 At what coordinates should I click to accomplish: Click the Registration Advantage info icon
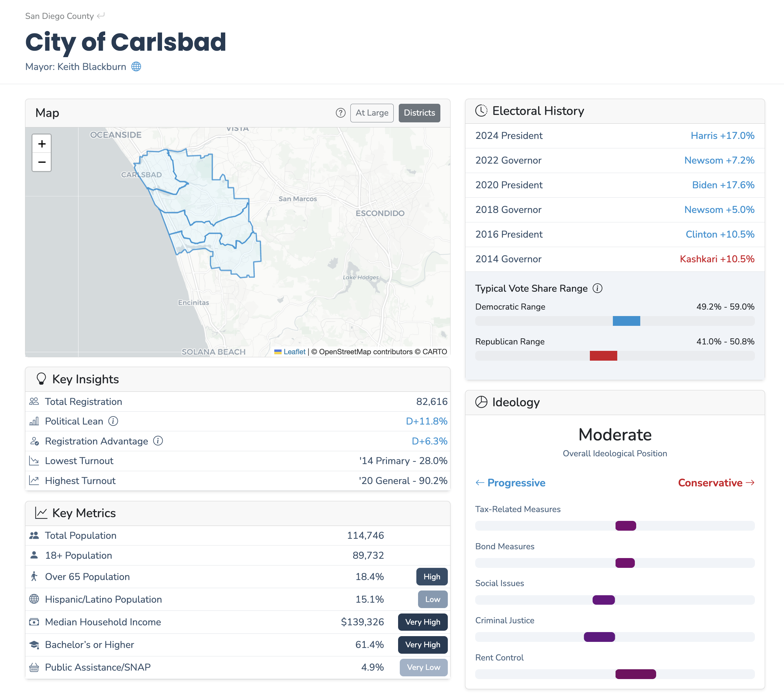(x=158, y=441)
